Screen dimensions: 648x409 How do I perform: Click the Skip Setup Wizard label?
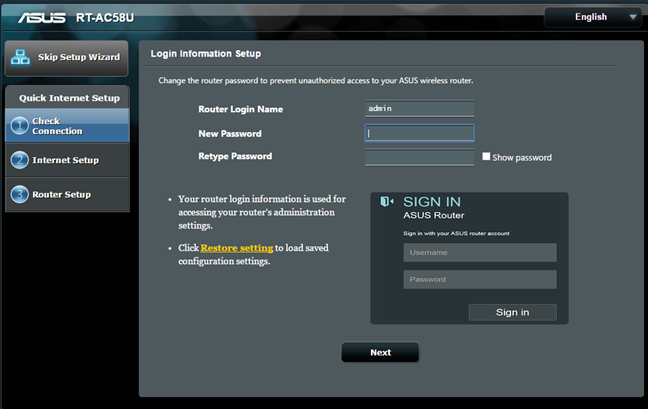point(79,57)
